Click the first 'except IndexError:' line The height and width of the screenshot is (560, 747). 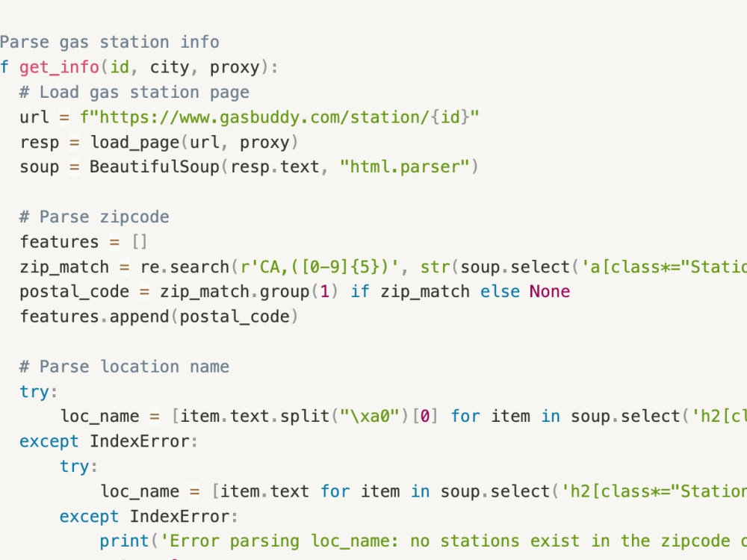[x=108, y=441]
